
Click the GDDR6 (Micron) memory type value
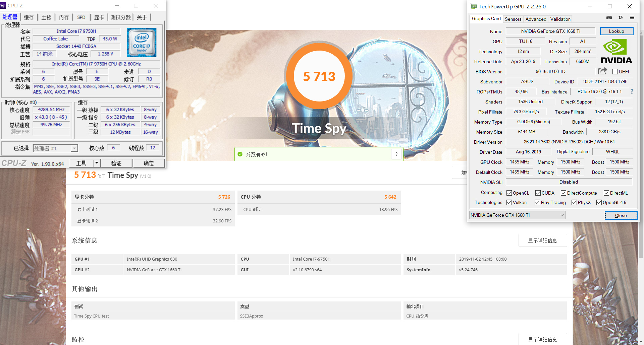(533, 122)
